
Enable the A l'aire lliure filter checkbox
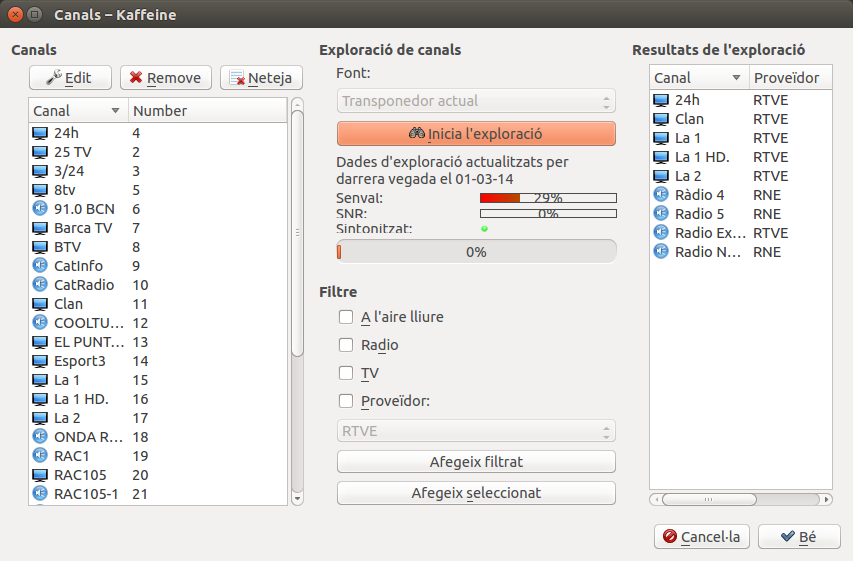click(x=346, y=317)
